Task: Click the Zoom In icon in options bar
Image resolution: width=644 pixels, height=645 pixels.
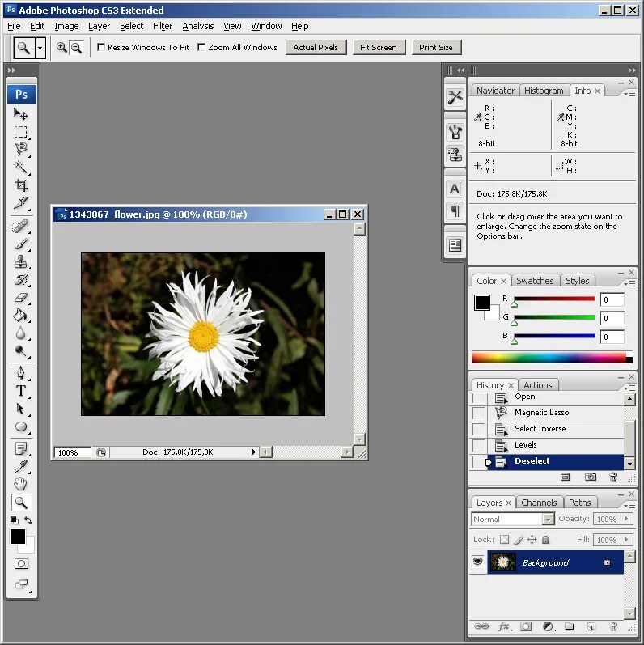Action: coord(61,48)
